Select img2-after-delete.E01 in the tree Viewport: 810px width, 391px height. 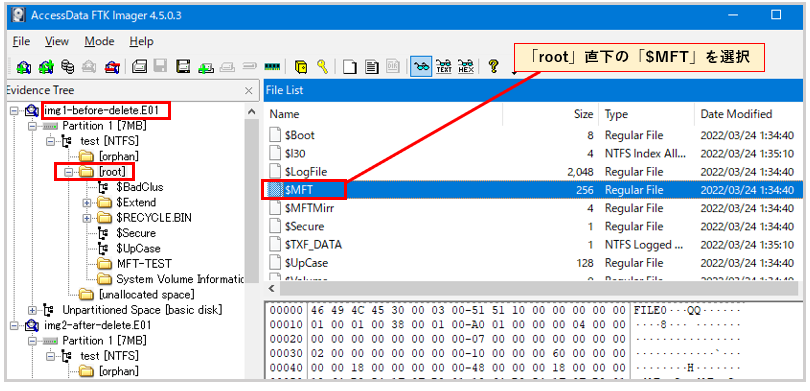(x=99, y=325)
